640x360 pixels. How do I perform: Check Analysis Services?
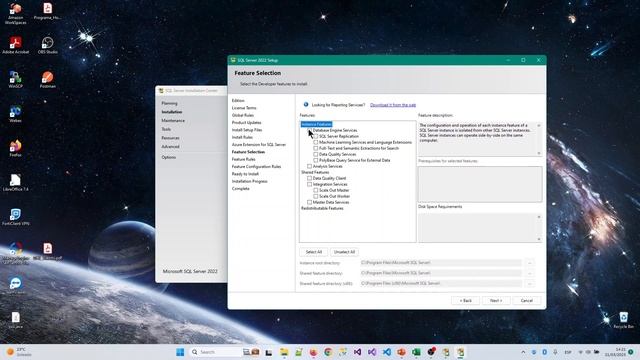click(309, 166)
